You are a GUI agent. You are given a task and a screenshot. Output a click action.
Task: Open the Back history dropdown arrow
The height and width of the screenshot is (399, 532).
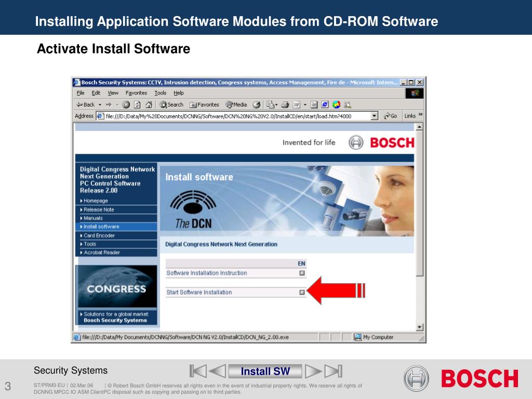point(100,105)
